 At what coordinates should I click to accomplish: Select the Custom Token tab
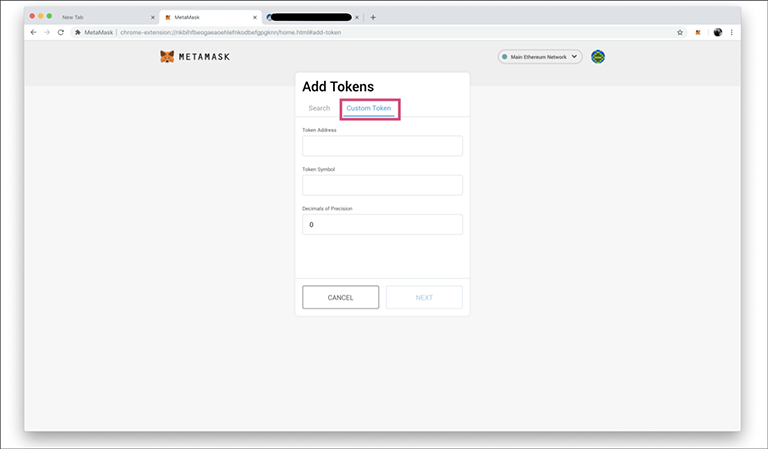(x=369, y=108)
